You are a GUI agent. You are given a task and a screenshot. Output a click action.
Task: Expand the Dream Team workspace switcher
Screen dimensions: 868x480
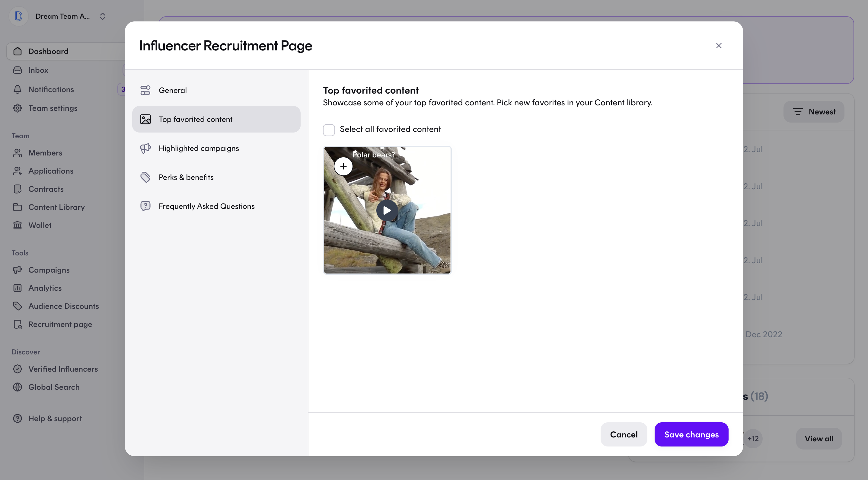(x=102, y=16)
